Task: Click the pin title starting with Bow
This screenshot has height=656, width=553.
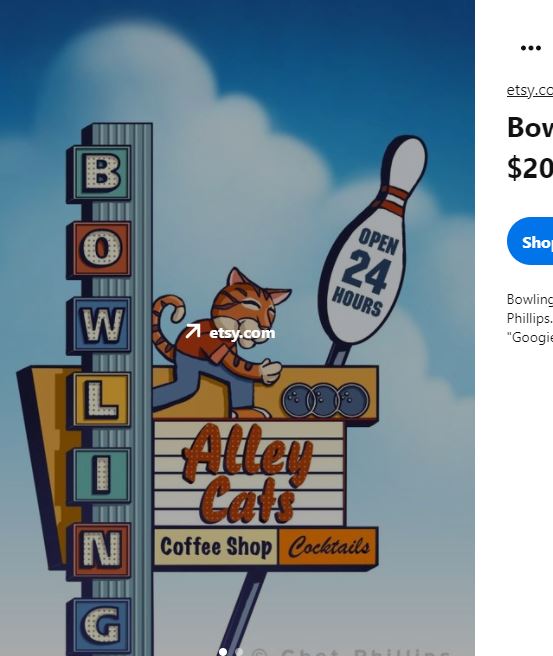Action: pos(530,127)
